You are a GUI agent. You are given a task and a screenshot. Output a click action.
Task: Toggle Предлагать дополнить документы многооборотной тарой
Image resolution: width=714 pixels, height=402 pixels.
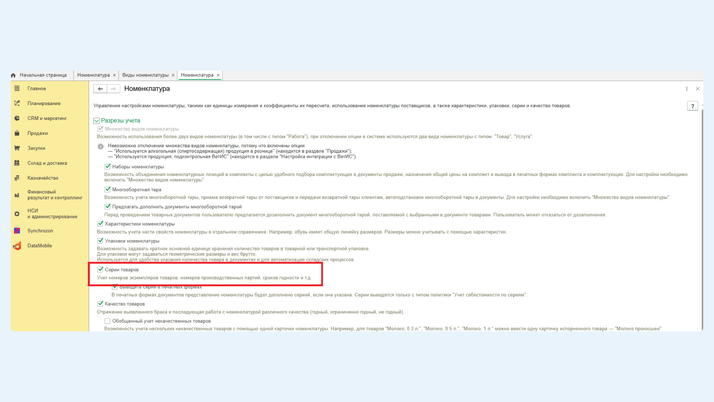point(107,207)
